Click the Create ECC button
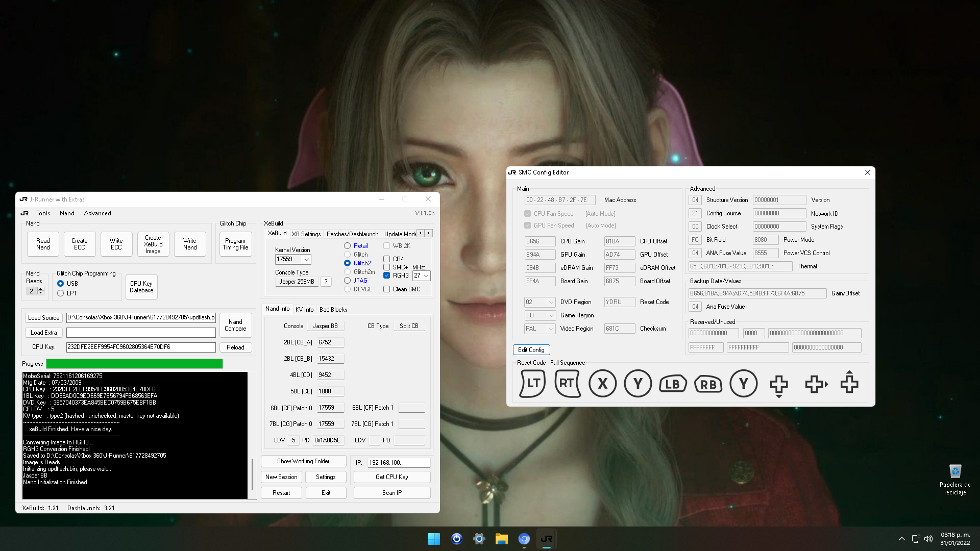Viewport: 980px width, 551px height. click(80, 244)
